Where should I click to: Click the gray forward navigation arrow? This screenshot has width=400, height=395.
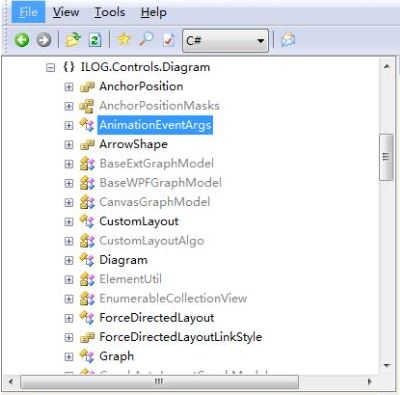coord(44,40)
